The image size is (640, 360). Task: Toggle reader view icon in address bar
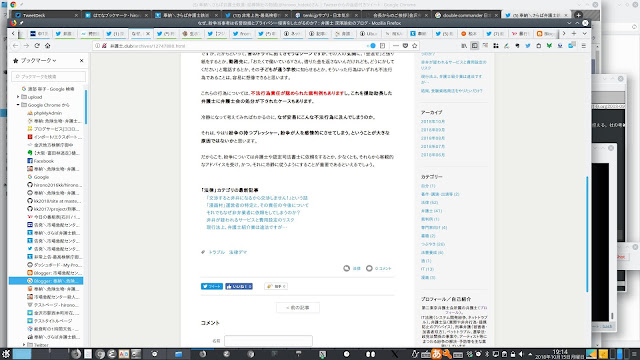tap(382, 46)
